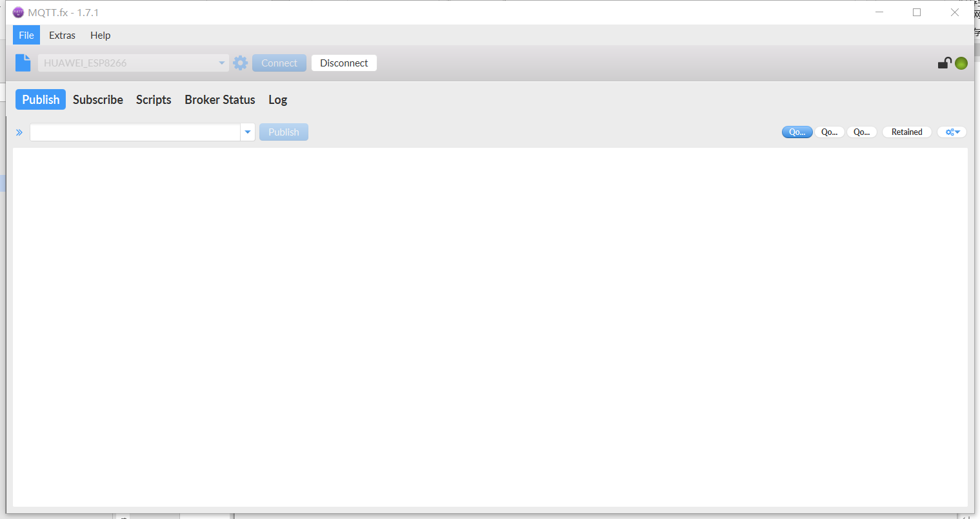The height and width of the screenshot is (519, 980).
Task: Select the highlighted QoS 0 toggle
Action: pyautogui.click(x=797, y=132)
